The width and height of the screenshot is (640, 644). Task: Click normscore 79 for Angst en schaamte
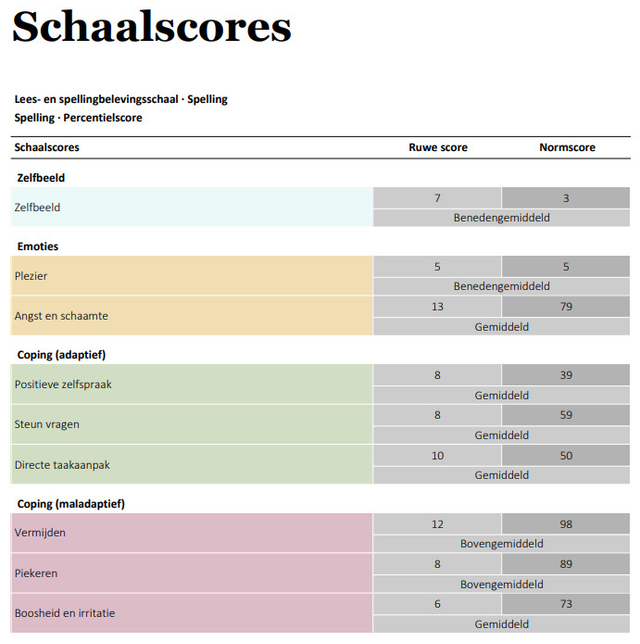pos(566,306)
